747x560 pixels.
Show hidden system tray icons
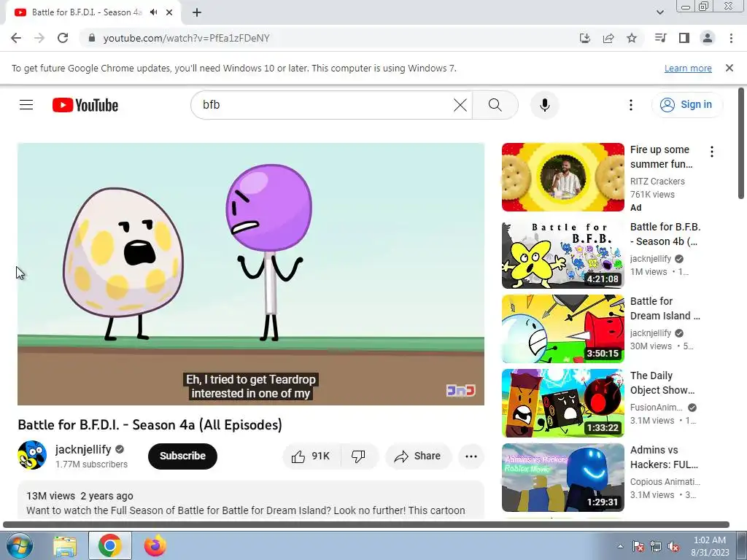pos(620,546)
